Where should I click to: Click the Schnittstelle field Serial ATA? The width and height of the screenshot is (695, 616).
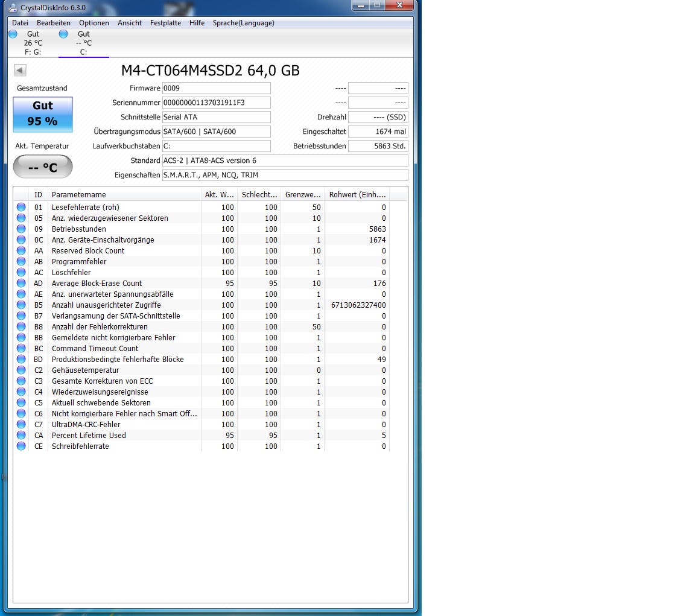click(x=217, y=117)
